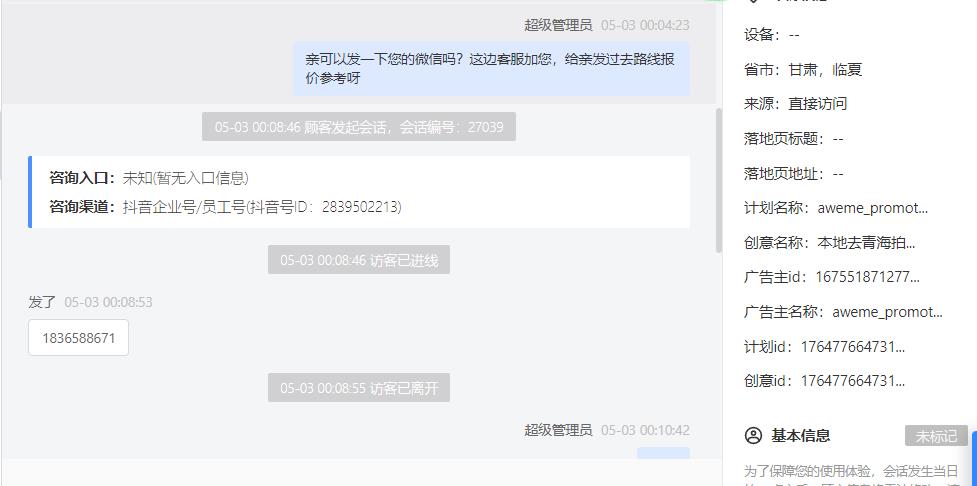Click the 来源 直接访问 field

(796, 103)
